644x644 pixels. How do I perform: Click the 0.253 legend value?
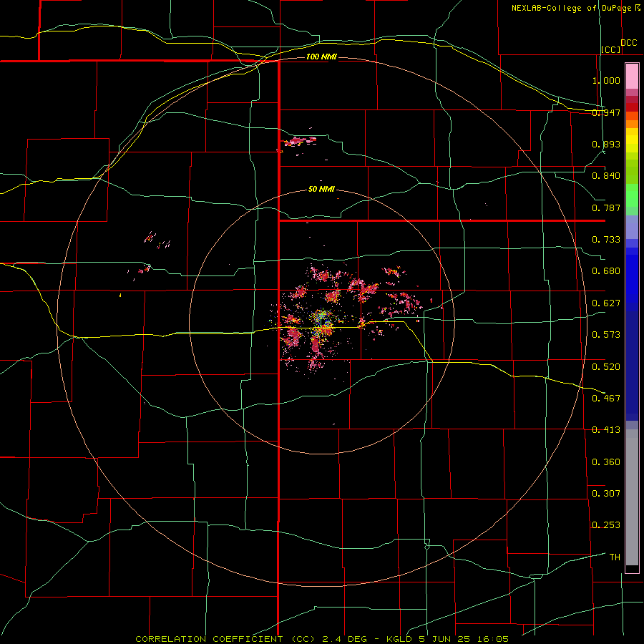click(x=606, y=525)
